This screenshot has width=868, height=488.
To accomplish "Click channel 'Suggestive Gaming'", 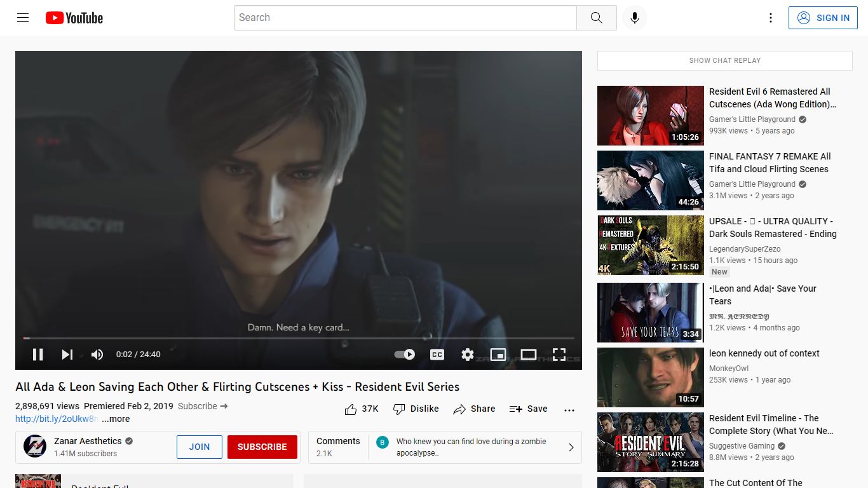I will 742,446.
